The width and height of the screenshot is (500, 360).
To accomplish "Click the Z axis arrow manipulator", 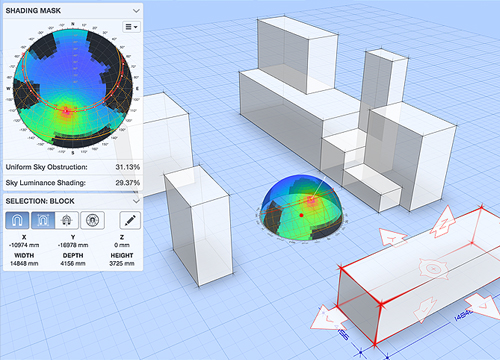I will click(443, 222).
